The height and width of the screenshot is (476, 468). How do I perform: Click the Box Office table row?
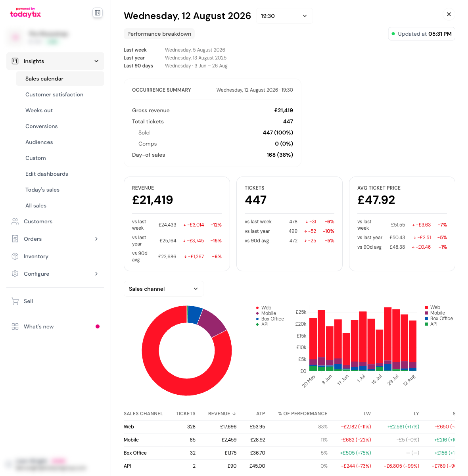[290, 453]
